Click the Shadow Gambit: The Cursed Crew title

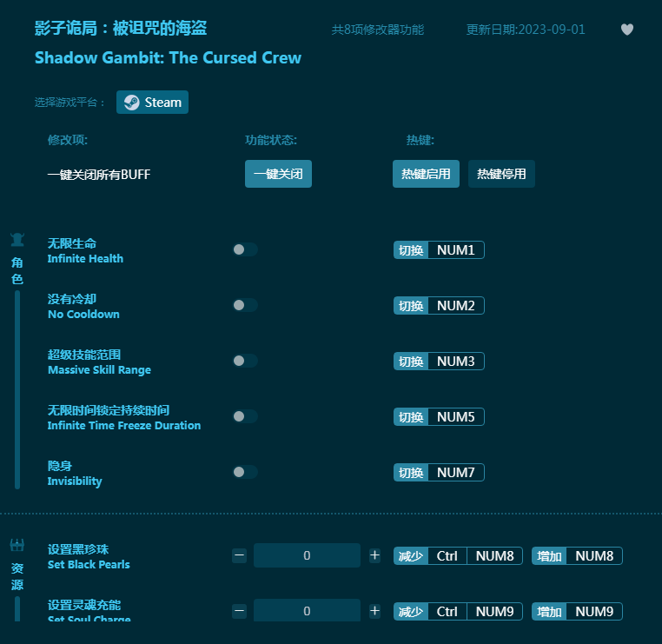click(168, 58)
